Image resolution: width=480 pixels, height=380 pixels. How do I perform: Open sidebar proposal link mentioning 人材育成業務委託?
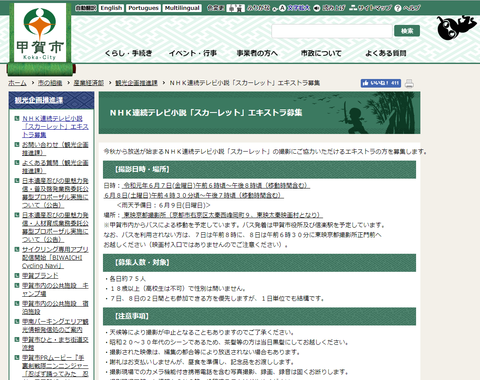[x=55, y=227]
